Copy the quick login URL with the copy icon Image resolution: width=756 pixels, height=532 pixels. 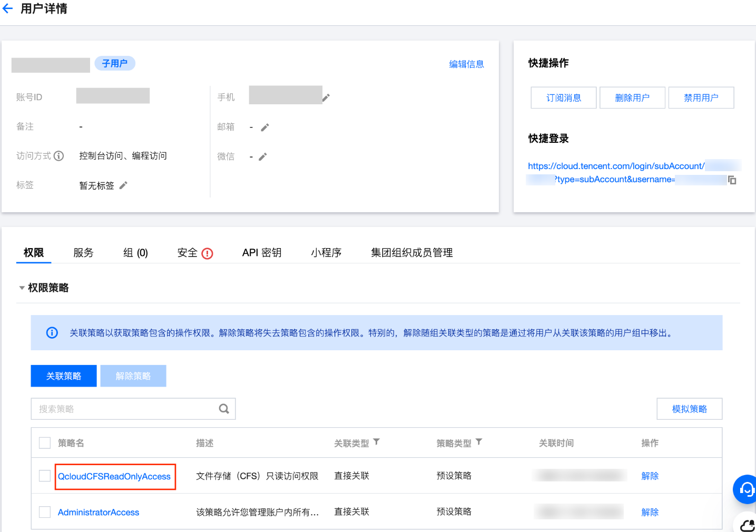[732, 180]
